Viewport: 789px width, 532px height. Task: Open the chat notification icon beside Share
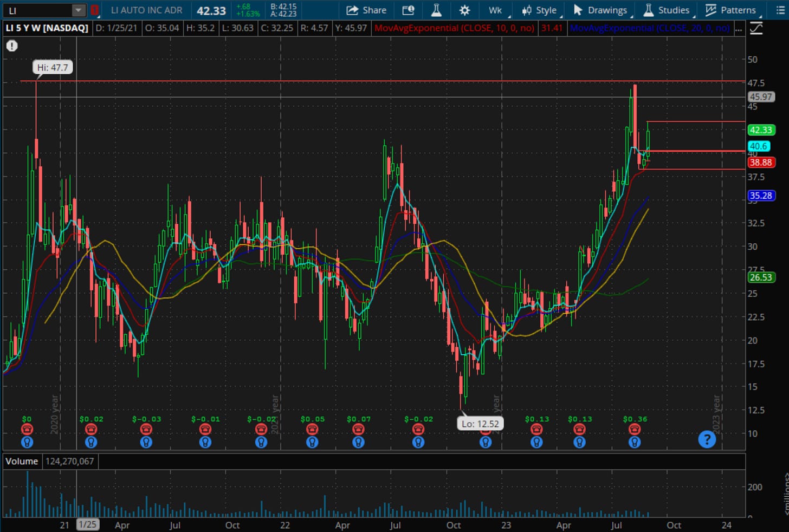pos(408,10)
